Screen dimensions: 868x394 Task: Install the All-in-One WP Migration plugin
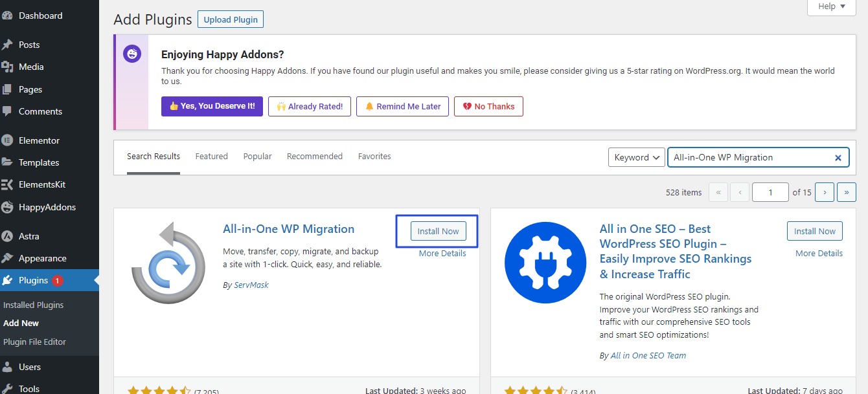[438, 232]
